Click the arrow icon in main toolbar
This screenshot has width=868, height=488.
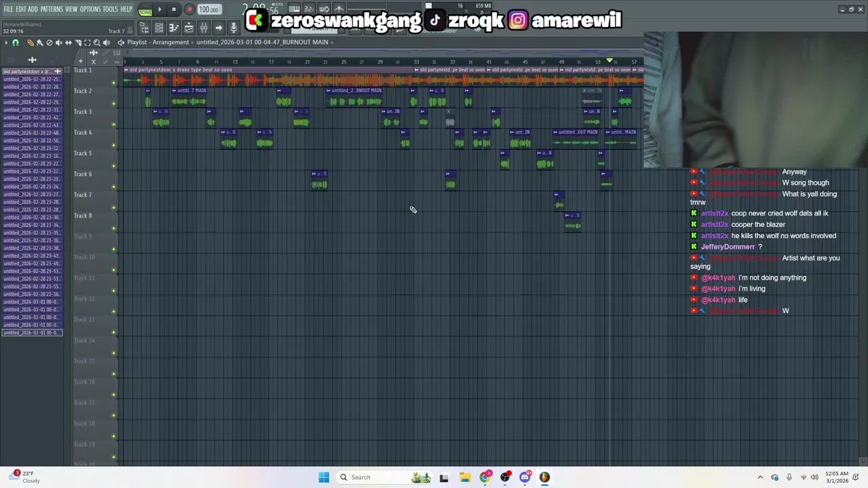point(219,28)
